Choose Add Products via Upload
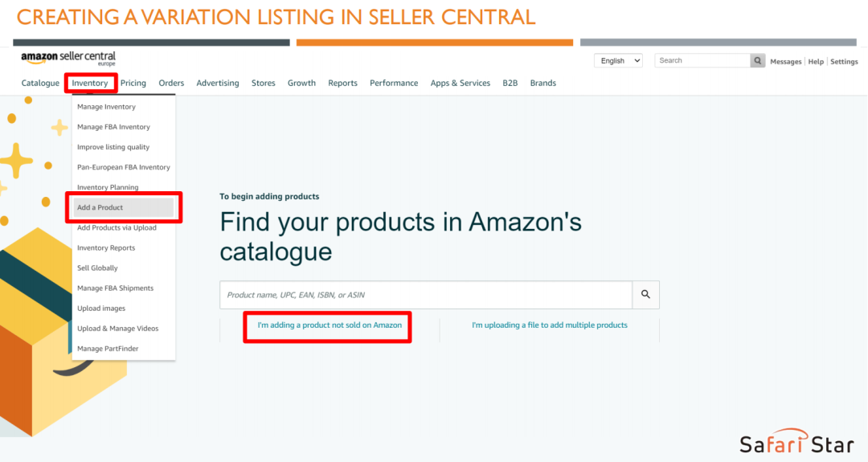 117,227
